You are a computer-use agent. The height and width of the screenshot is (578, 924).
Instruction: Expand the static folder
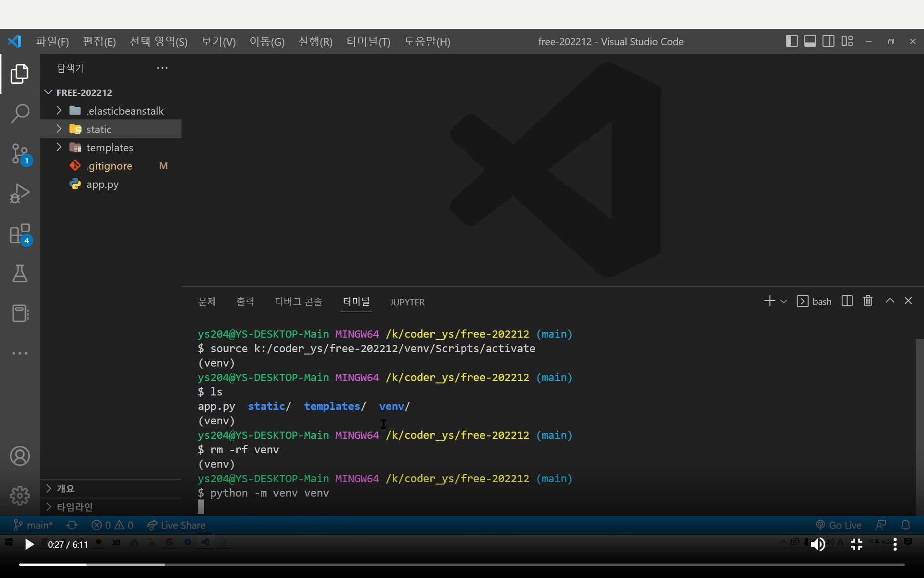111,129
